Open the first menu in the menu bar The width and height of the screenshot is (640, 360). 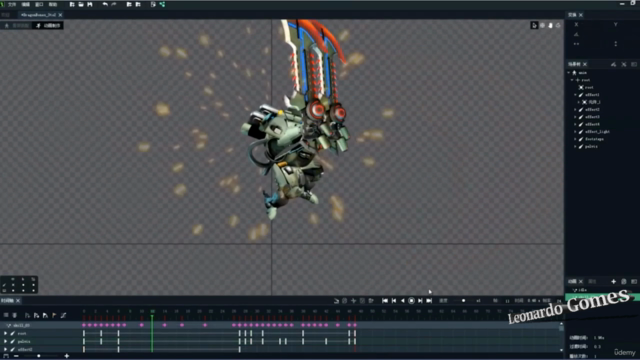(12, 4)
